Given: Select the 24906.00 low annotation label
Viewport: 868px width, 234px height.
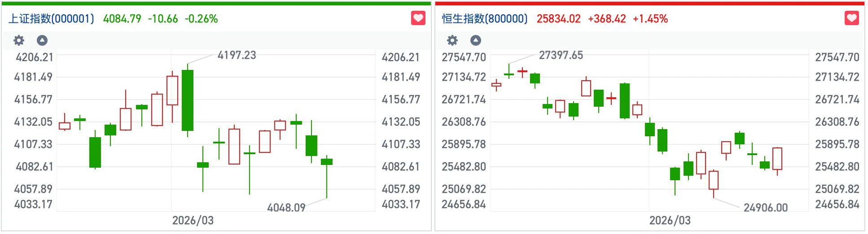Looking at the screenshot, I should click(x=765, y=208).
